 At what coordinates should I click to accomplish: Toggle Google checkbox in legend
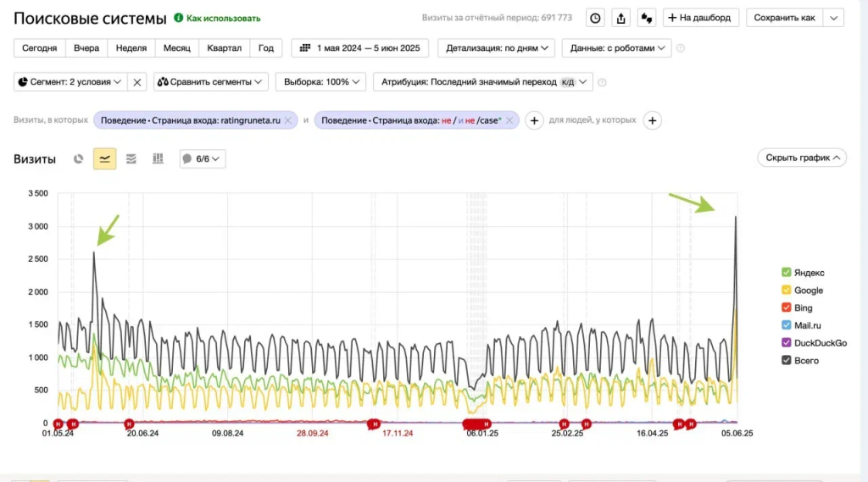pyautogui.click(x=787, y=291)
